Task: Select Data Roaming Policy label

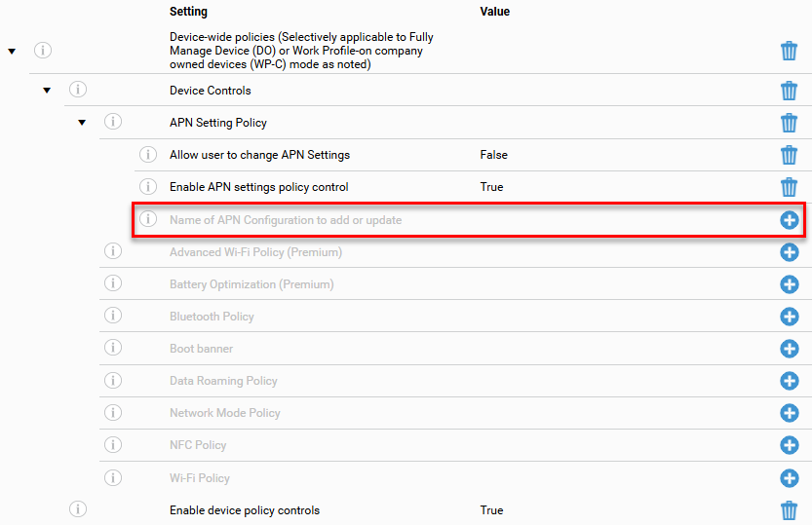Action: point(224,381)
